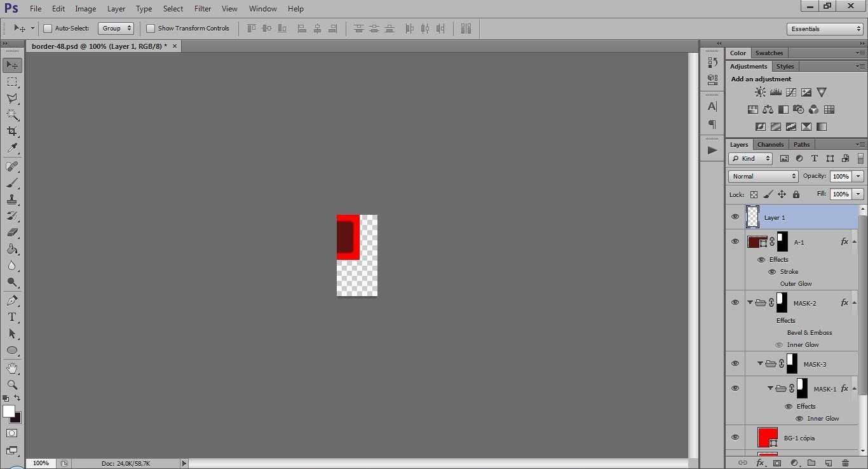Select the Paint Bucket tool
868x469 pixels.
tap(12, 249)
